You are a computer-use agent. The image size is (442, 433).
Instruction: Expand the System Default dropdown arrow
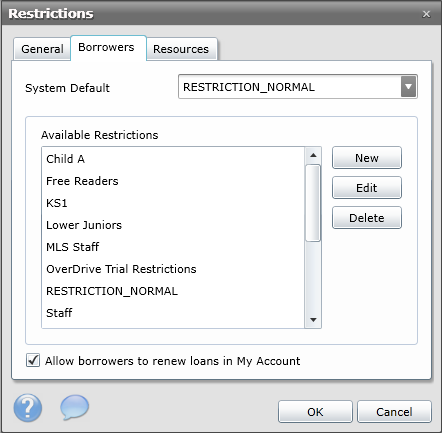408,87
